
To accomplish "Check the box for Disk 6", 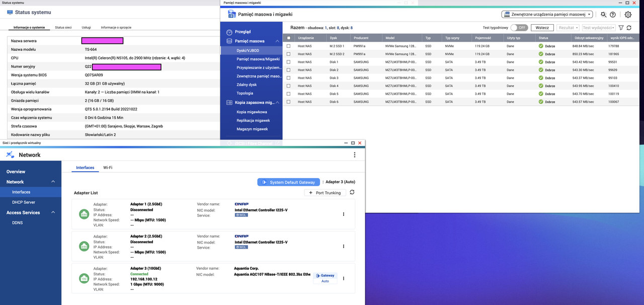I will (x=288, y=102).
